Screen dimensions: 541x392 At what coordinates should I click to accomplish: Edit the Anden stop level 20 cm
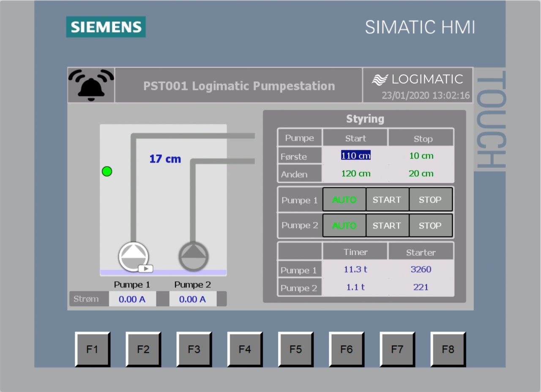(x=421, y=173)
